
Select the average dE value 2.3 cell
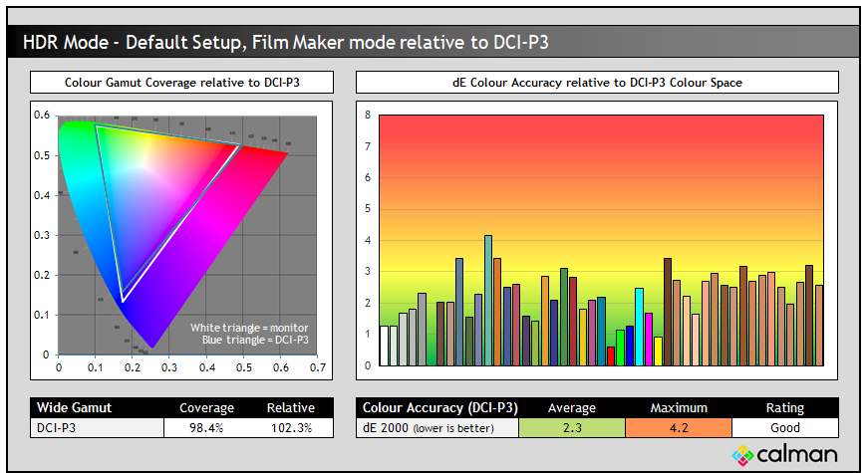click(x=572, y=427)
